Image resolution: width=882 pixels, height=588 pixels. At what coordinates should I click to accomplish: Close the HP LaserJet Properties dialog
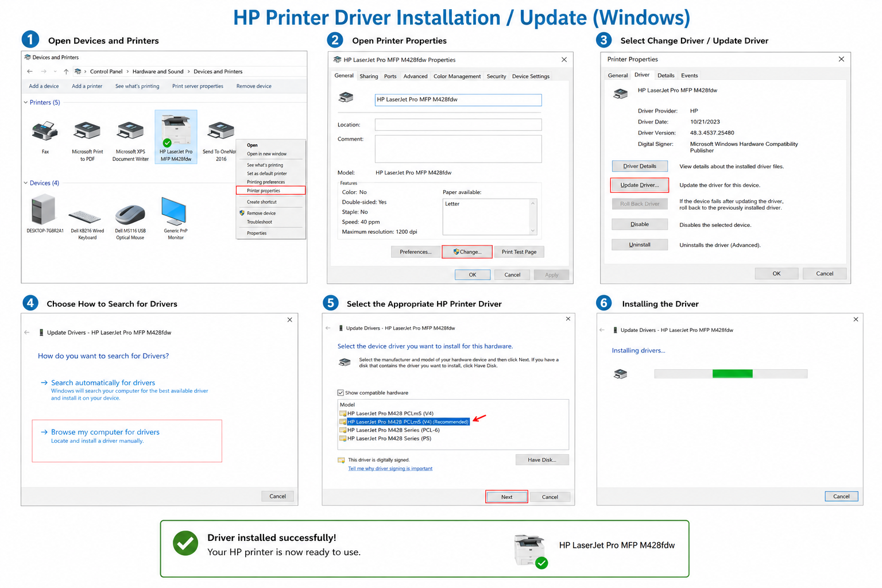pyautogui.click(x=564, y=60)
